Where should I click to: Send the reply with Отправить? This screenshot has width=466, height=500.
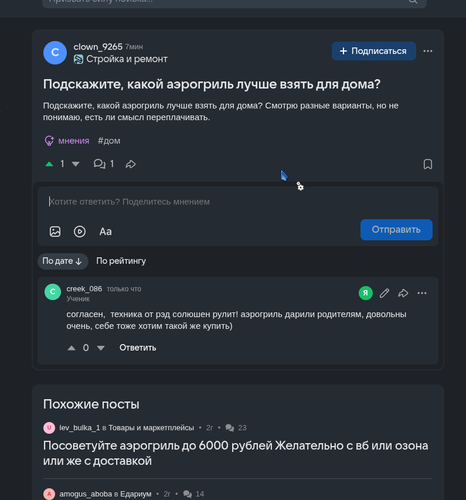point(396,230)
